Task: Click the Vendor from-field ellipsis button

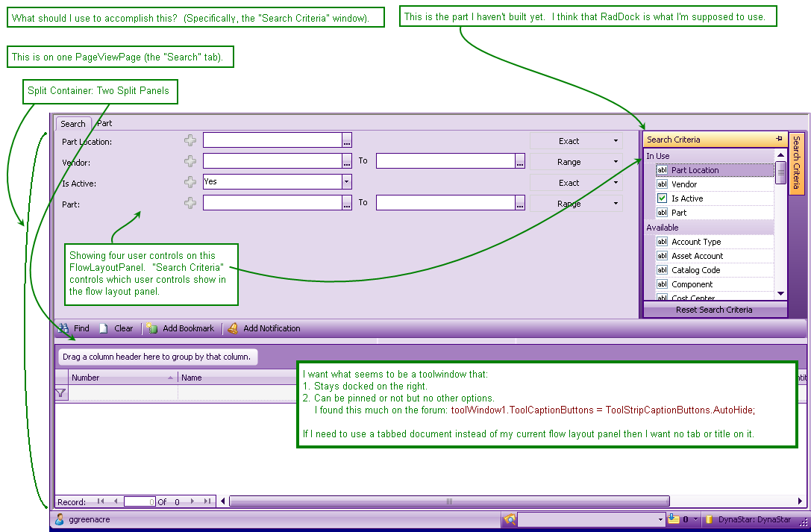Action: (346, 161)
